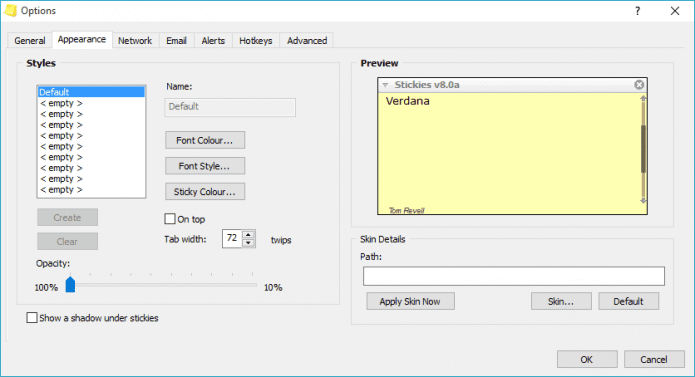Click Apply Skin Now button
The width and height of the screenshot is (695, 377).
pos(410,301)
